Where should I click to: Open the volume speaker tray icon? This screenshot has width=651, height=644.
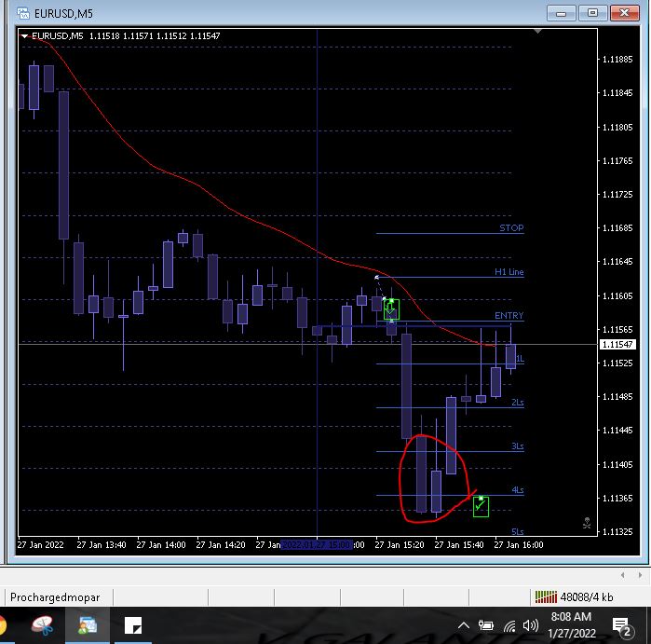point(531,625)
